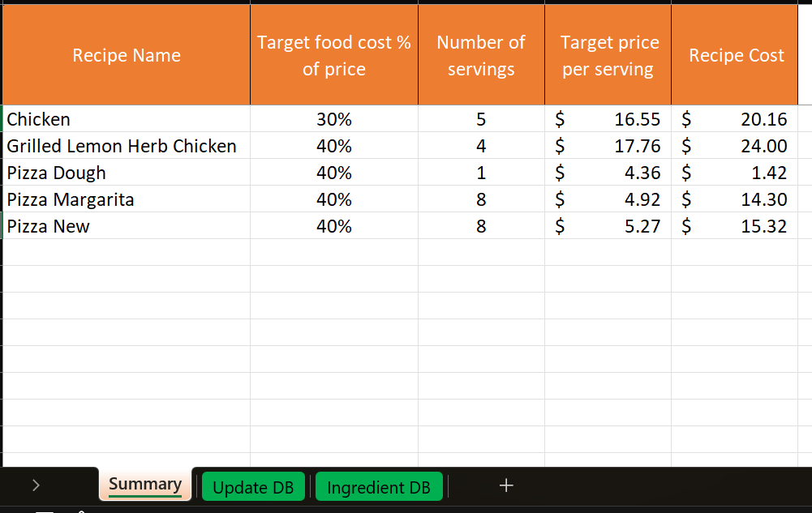Click Chicken's 30% food cost cell
Image resolution: width=812 pixels, height=513 pixels.
[334, 119]
